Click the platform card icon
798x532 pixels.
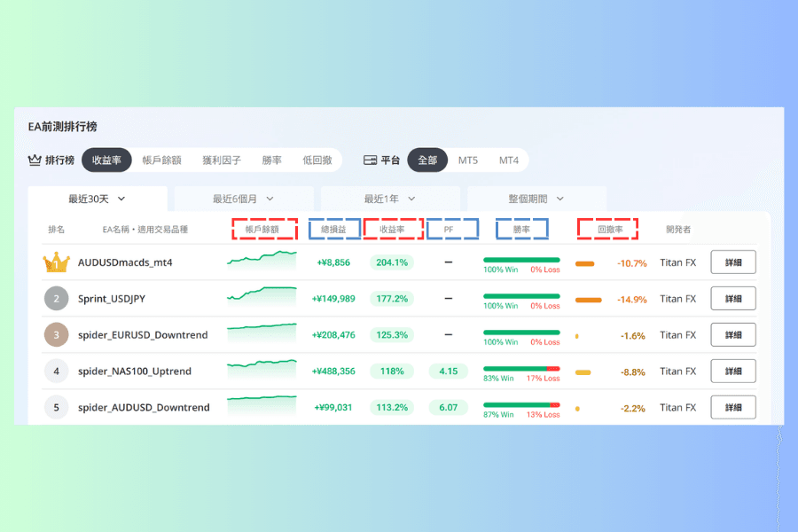coord(370,160)
